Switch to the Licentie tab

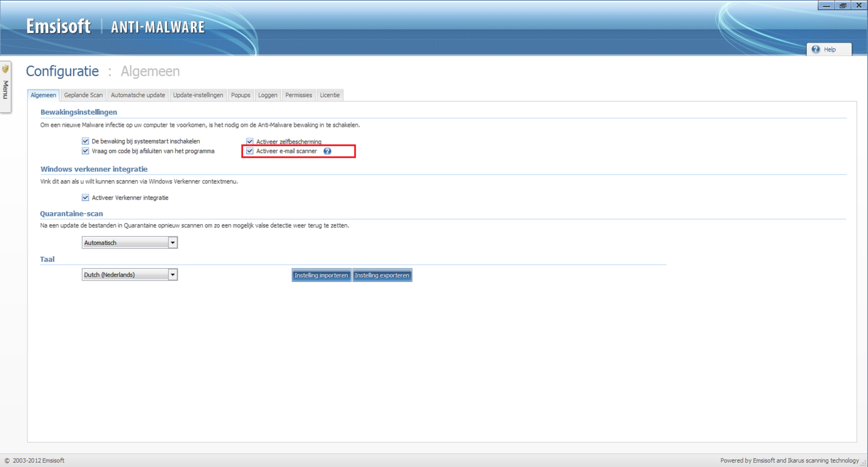pyautogui.click(x=330, y=95)
